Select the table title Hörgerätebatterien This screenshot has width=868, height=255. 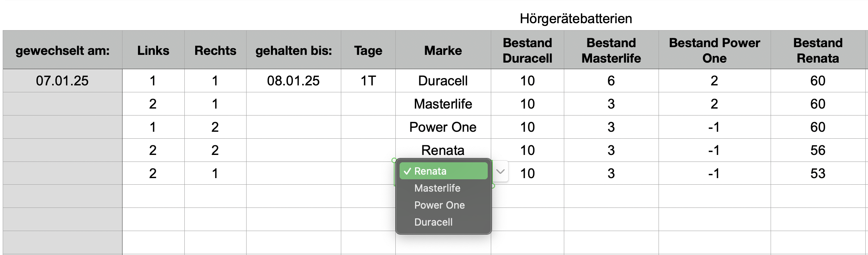pyautogui.click(x=575, y=19)
